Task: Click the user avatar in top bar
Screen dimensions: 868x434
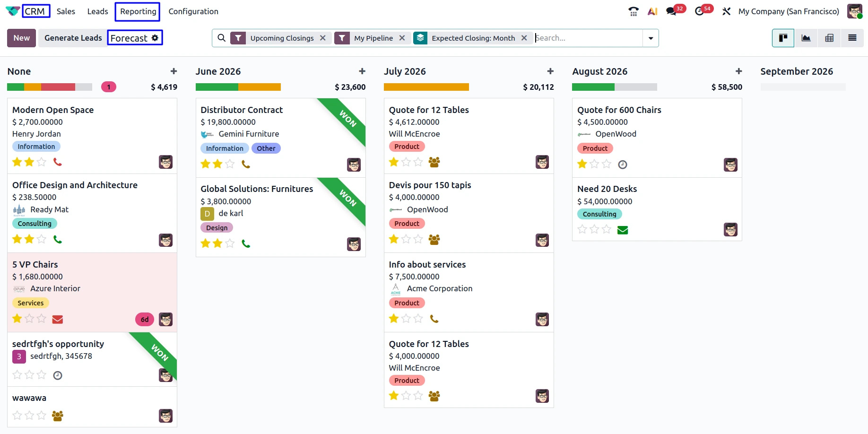Action: pyautogui.click(x=854, y=11)
